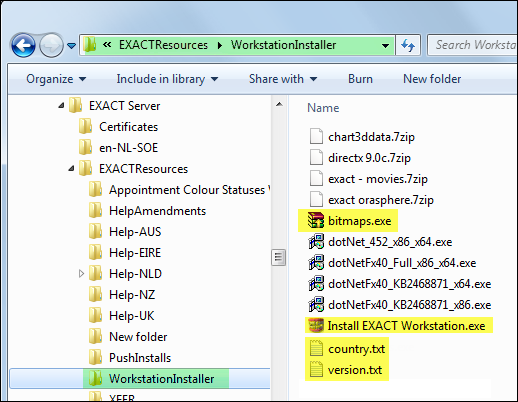
Task: Click the Install EXACT Workstation.exe icon
Action: tap(315, 325)
